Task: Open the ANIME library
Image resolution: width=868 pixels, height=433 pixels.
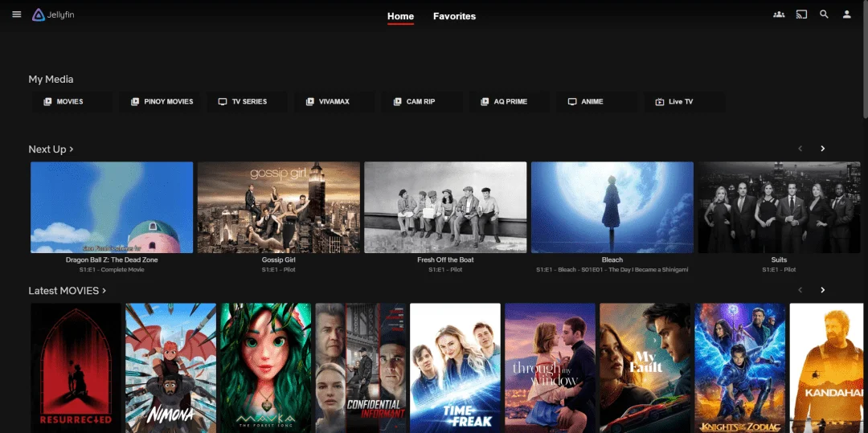Action: 596,102
